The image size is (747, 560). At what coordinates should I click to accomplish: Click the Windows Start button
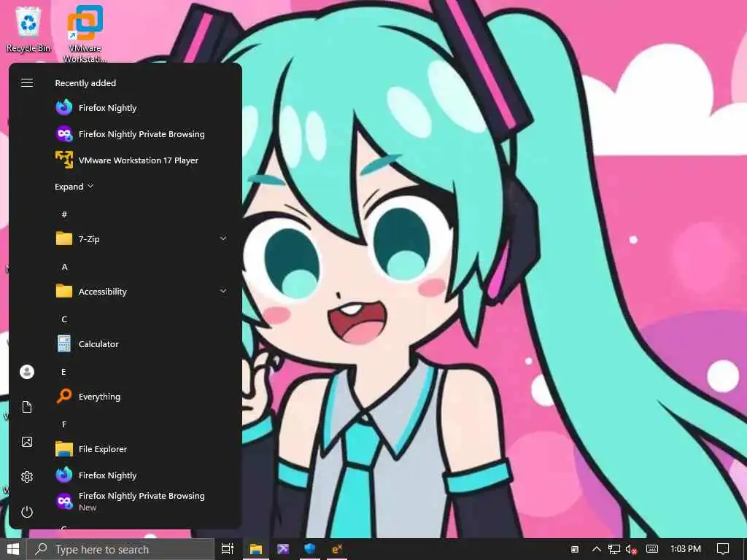[13, 549]
